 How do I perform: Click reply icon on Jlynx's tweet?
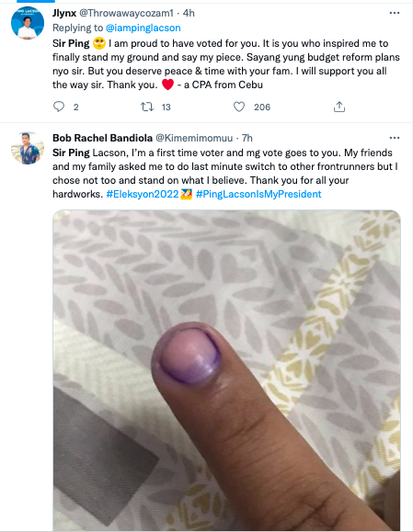pos(59,107)
